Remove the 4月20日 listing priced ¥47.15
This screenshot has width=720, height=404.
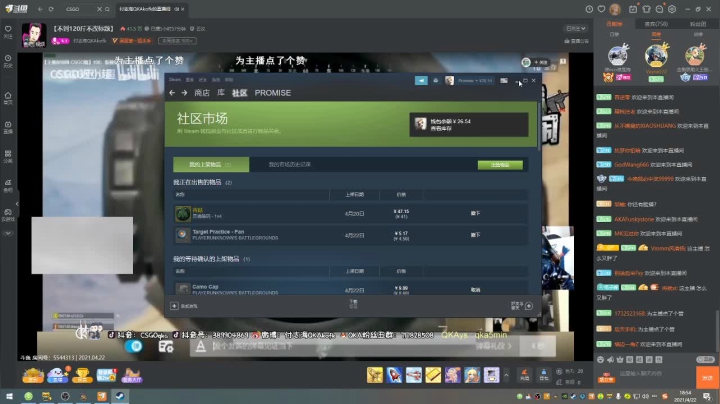click(x=475, y=213)
